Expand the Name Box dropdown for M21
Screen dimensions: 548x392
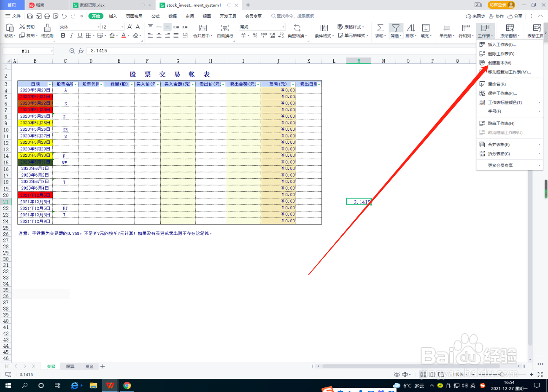[52, 51]
